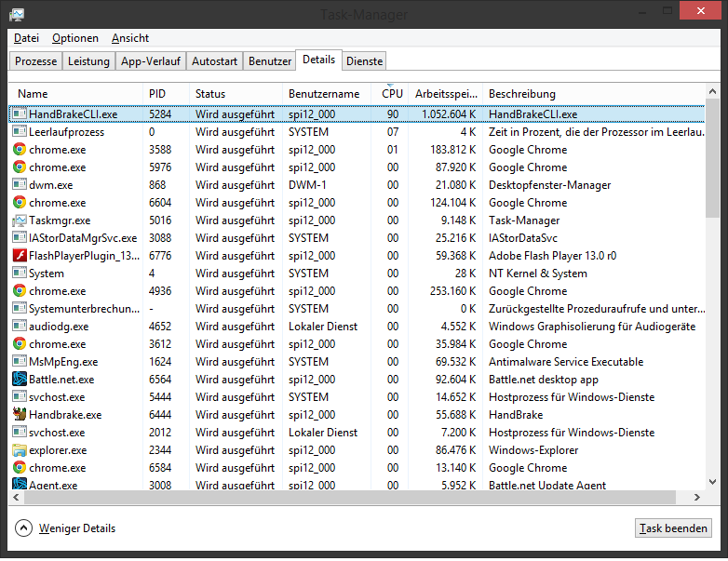The height and width of the screenshot is (561, 728).
Task: Click the System process icon in PID 4 row
Action: pyautogui.click(x=19, y=273)
